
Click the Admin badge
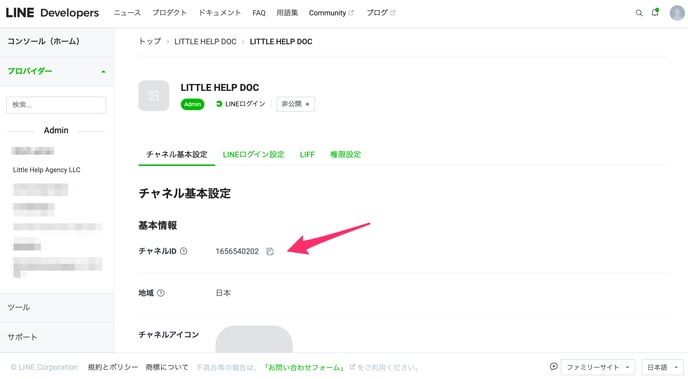(192, 104)
